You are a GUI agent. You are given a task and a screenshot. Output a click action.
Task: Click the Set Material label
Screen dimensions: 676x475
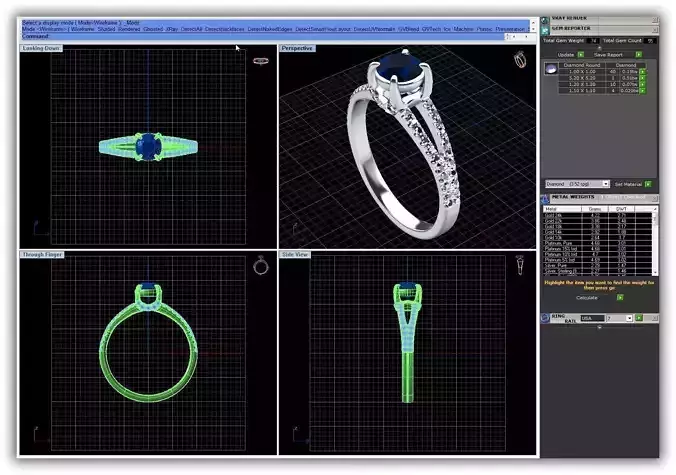(628, 184)
